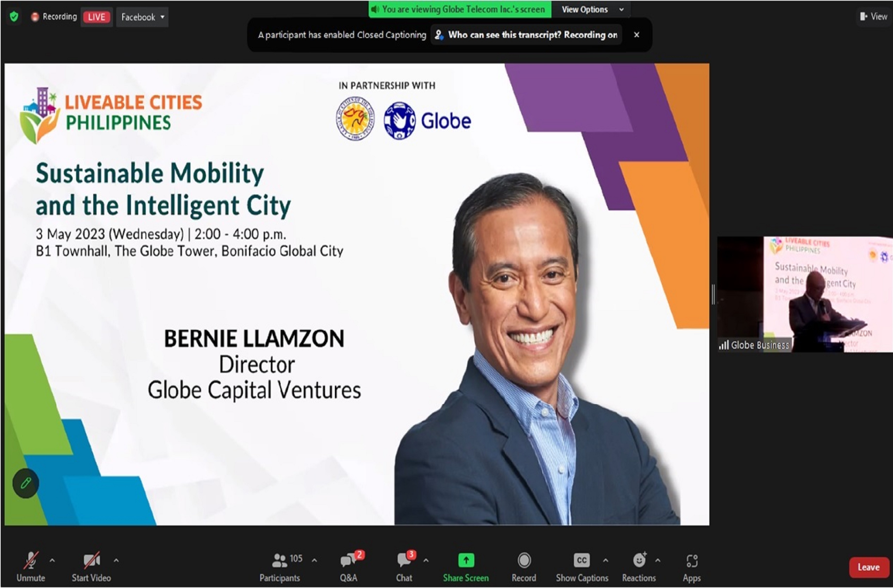
Task: Expand caption options arrow beside Show Captions
Action: tap(606, 560)
